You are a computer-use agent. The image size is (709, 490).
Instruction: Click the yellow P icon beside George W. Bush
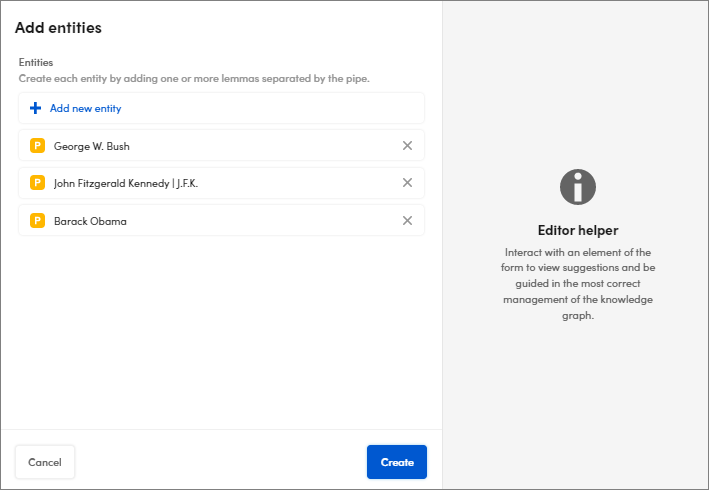pyautogui.click(x=38, y=146)
